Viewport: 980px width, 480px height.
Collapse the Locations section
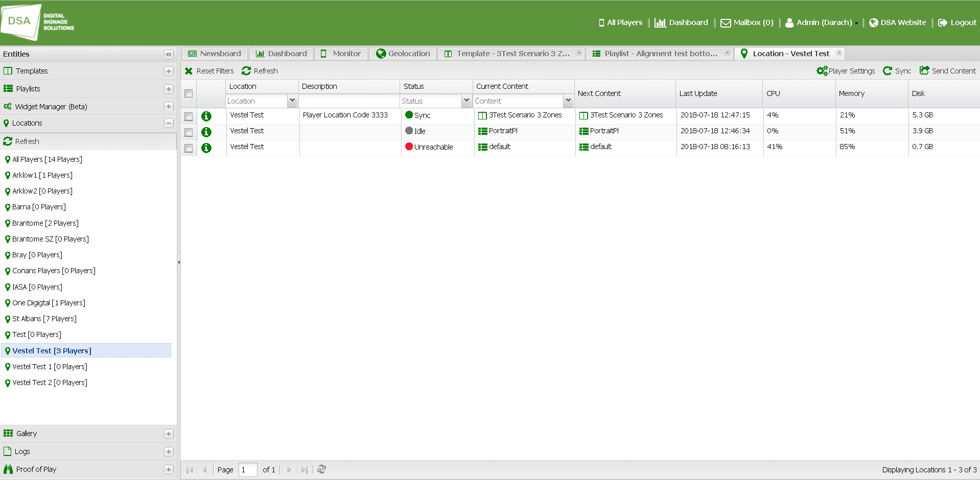(169, 123)
